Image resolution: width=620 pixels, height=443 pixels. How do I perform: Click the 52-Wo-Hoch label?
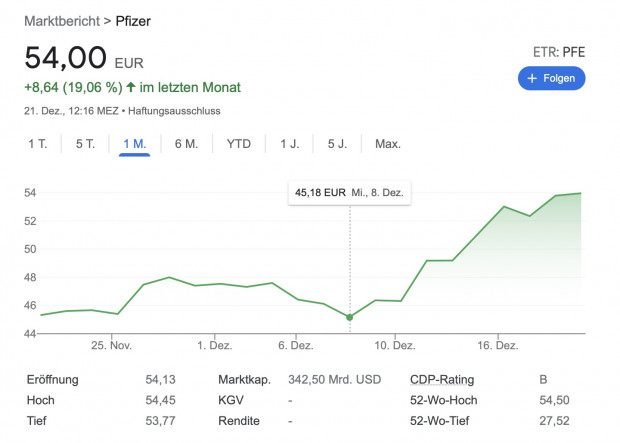point(444,400)
